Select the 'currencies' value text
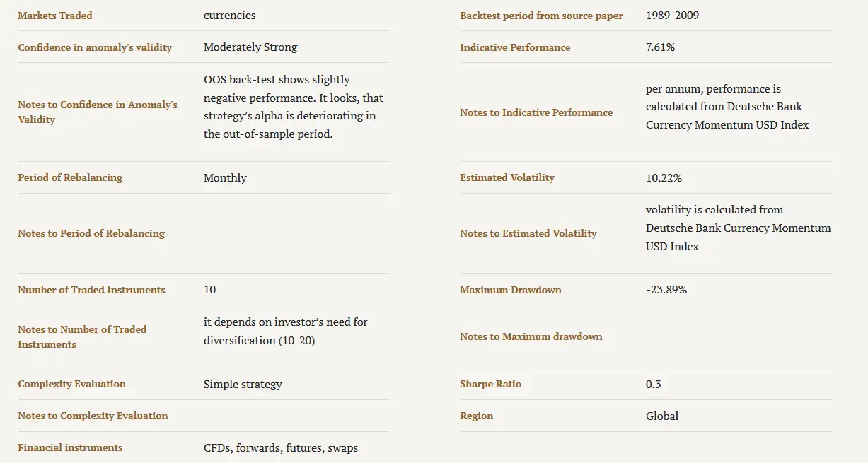Image resolution: width=868 pixels, height=463 pixels. coord(230,16)
